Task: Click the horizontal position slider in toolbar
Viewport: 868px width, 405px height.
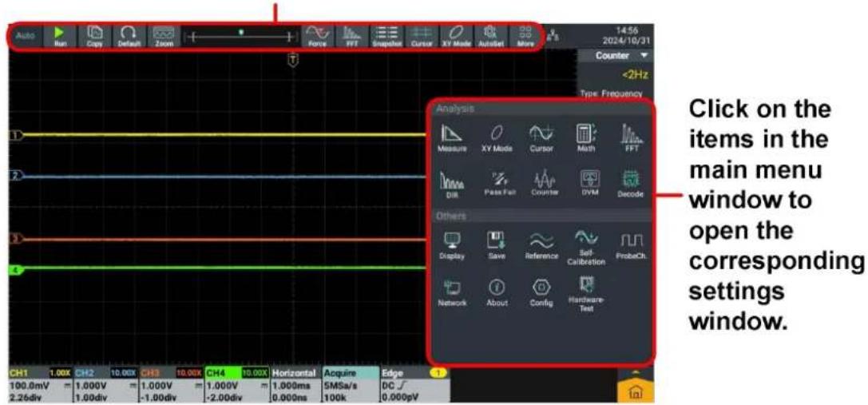Action: click(x=241, y=37)
